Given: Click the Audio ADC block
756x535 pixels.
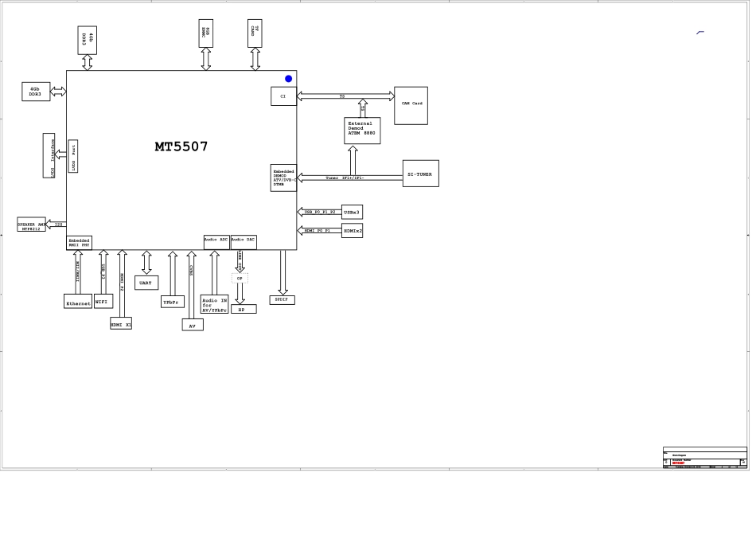Looking at the screenshot, I should [x=216, y=242].
